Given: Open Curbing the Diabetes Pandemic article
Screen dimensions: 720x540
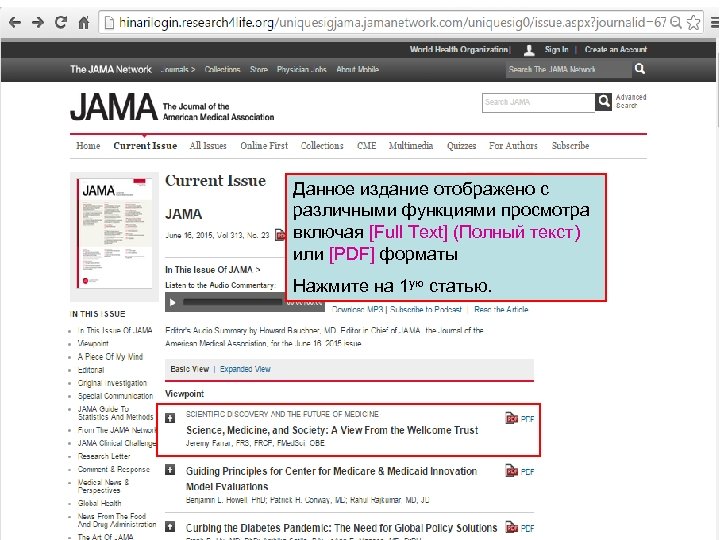Looking at the screenshot, I should [341, 528].
